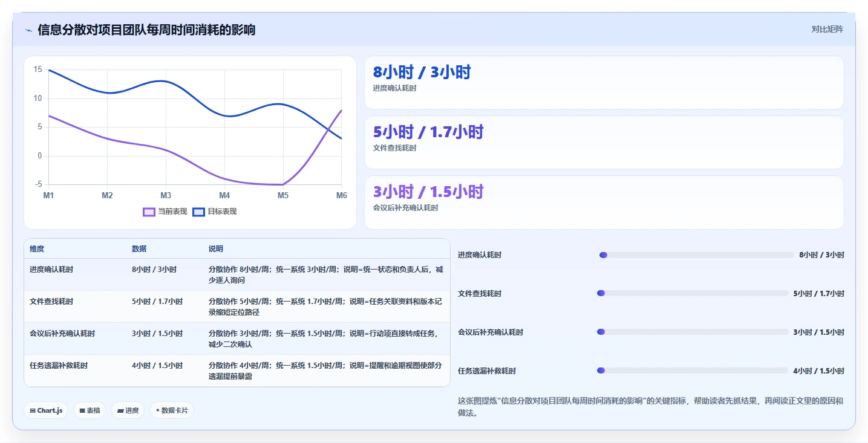
Task: Click the 数据 table column header
Action: tap(139, 249)
